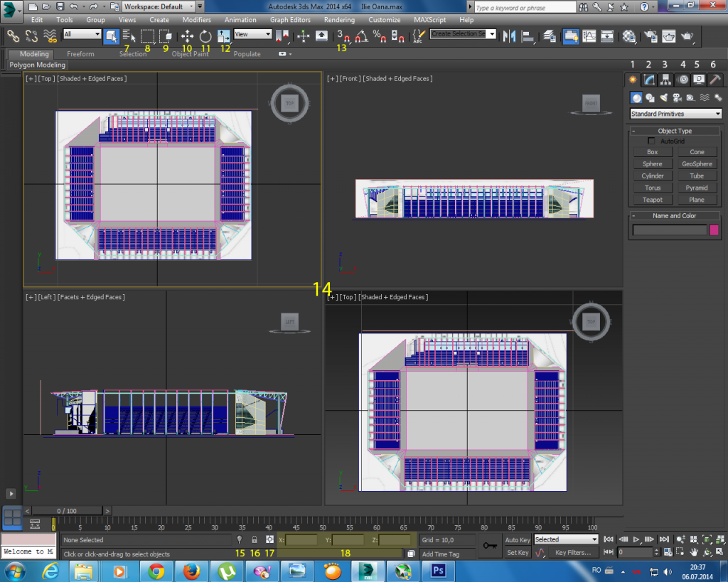Click the Align tool icon
Viewport: 728px width, 582px height.
tap(528, 36)
